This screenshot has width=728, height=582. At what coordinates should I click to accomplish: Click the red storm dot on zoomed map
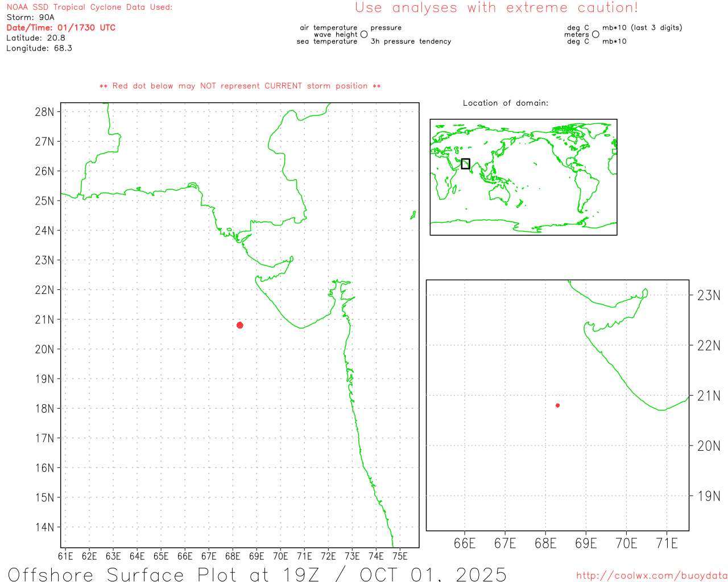[558, 405]
